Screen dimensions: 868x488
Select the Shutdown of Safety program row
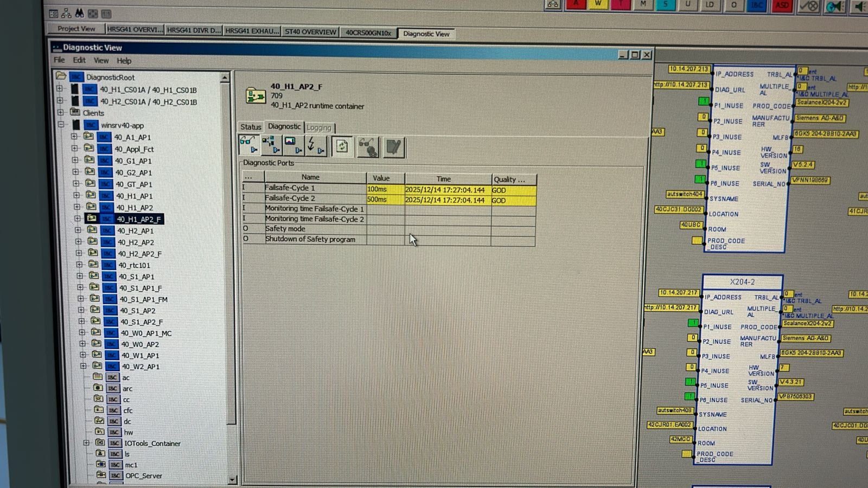(x=388, y=239)
